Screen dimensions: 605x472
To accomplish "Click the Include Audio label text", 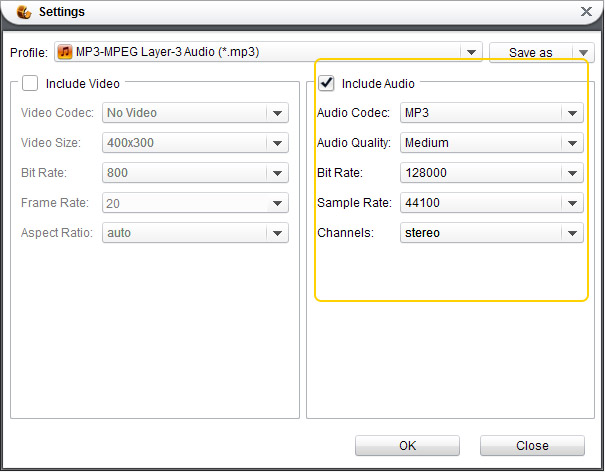I will coord(378,83).
